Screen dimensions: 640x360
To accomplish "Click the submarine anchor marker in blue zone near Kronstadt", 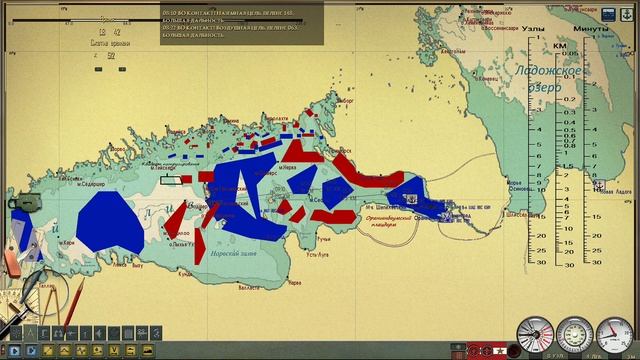I will coord(411,199).
